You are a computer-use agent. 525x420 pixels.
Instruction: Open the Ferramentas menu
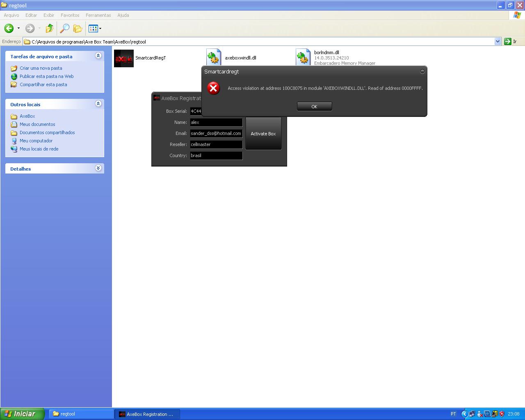click(98, 15)
